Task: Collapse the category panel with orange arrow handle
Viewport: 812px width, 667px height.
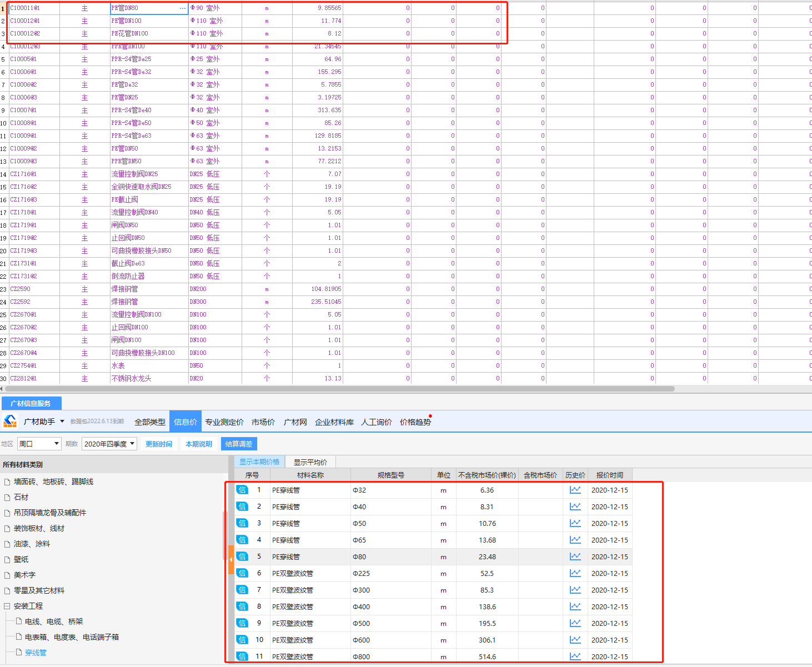Action: tap(230, 559)
